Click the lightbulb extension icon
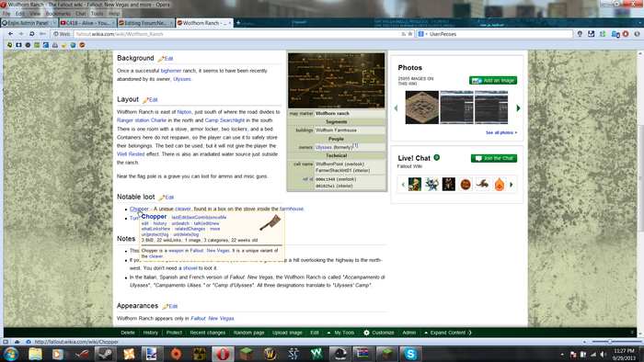The image size is (644, 362). [580, 34]
